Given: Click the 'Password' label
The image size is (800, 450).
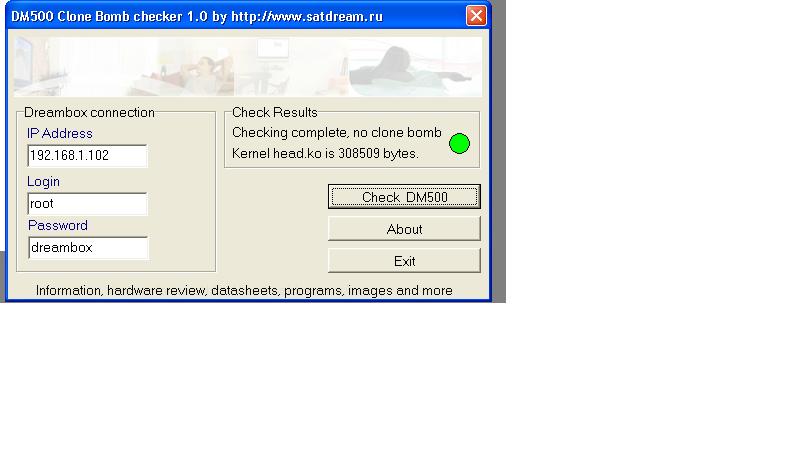Looking at the screenshot, I should point(58,226).
